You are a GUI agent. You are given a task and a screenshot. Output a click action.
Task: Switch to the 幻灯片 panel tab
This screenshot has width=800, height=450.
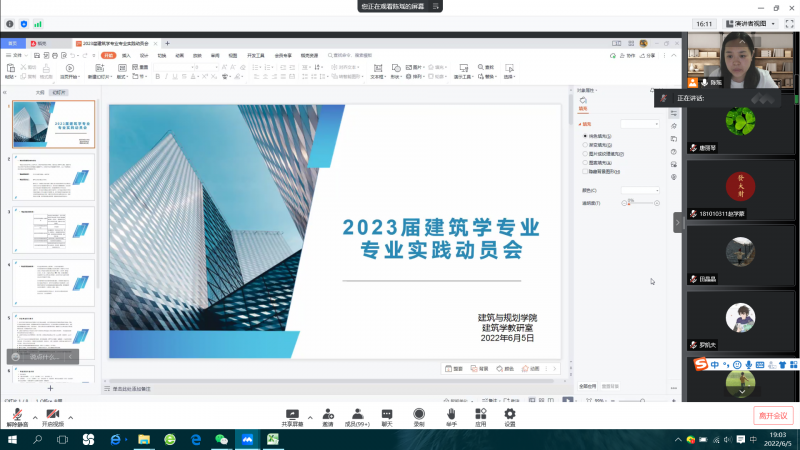pos(59,91)
